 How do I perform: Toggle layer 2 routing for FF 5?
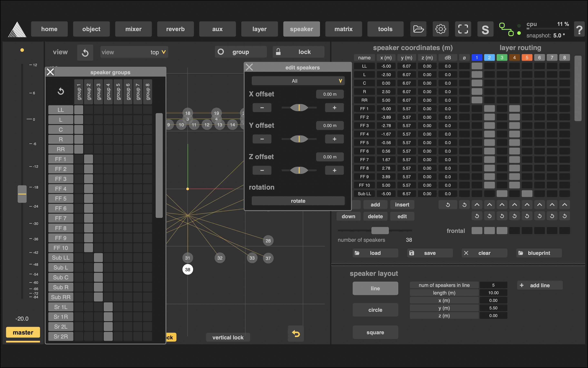[x=489, y=143]
